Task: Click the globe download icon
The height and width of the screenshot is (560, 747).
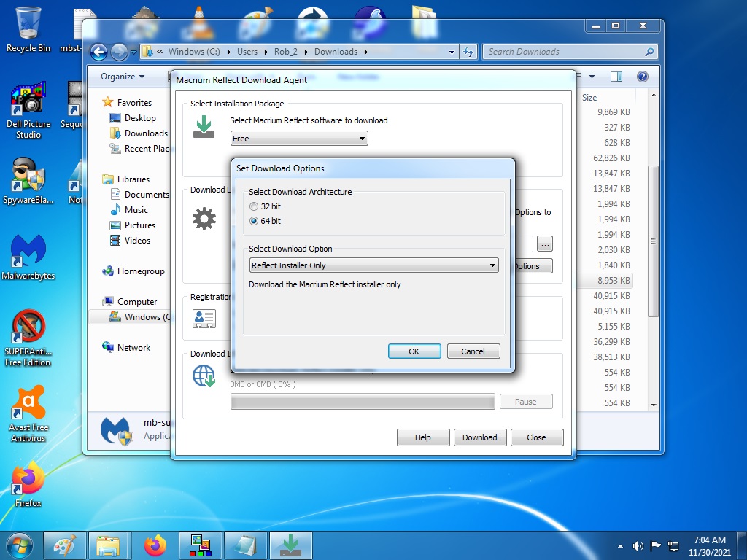Action: [x=204, y=376]
